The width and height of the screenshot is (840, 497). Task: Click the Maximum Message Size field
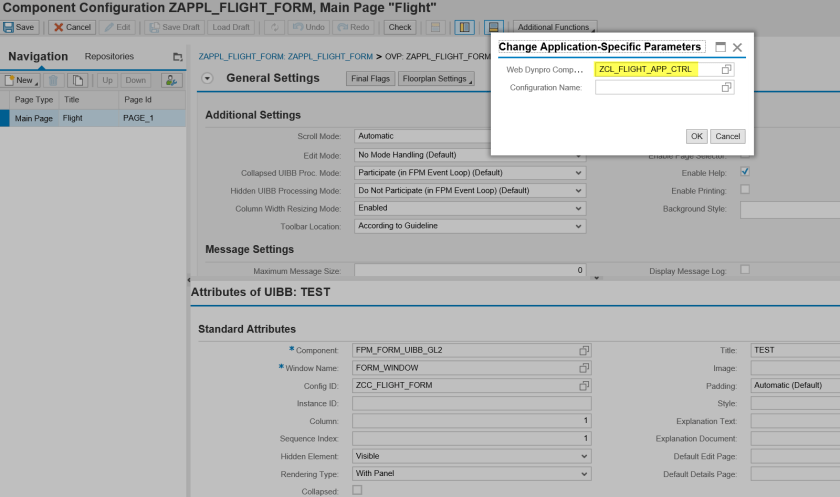(470, 270)
